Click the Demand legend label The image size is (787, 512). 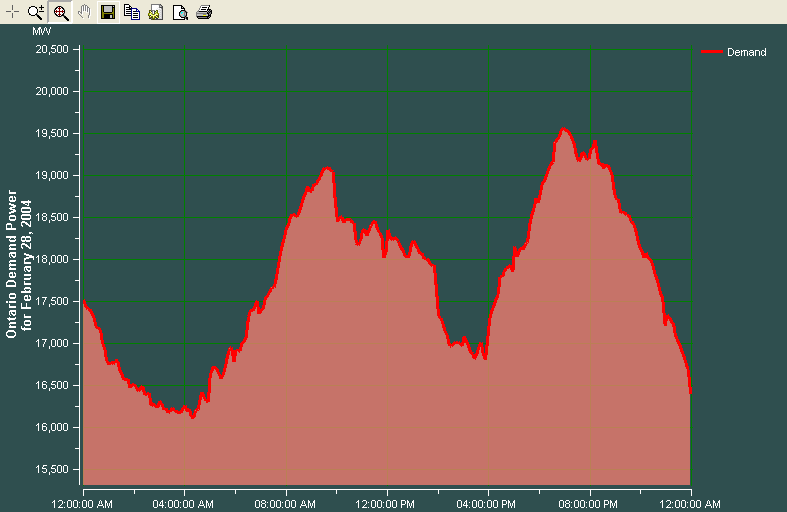click(746, 52)
